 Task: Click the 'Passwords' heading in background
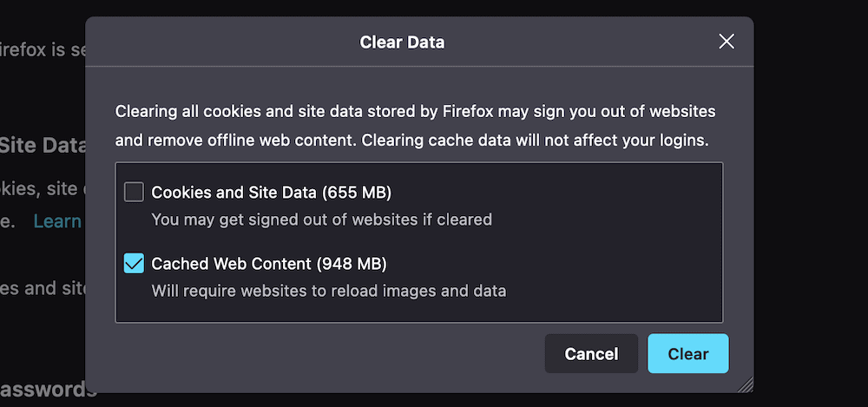48,390
